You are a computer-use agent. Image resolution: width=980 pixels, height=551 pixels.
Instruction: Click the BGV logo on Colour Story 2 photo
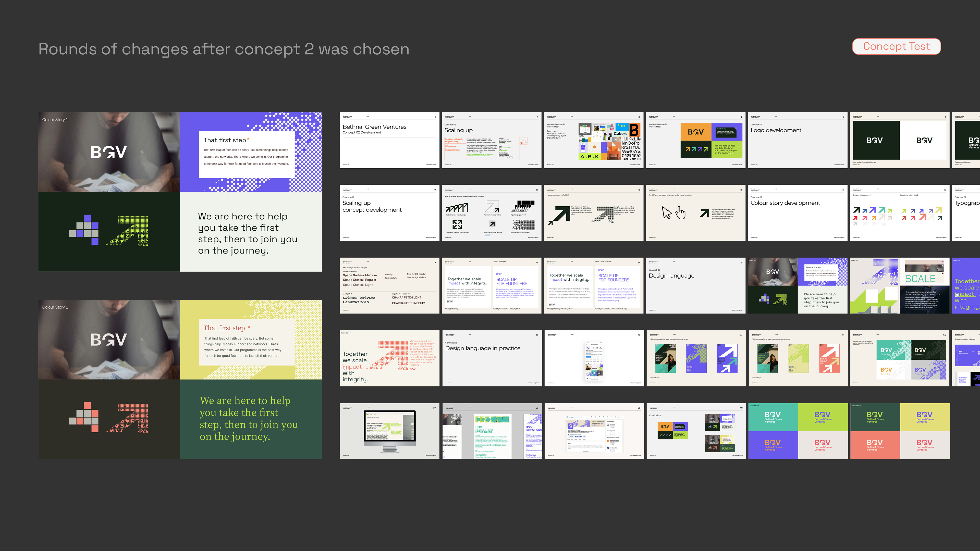click(109, 340)
